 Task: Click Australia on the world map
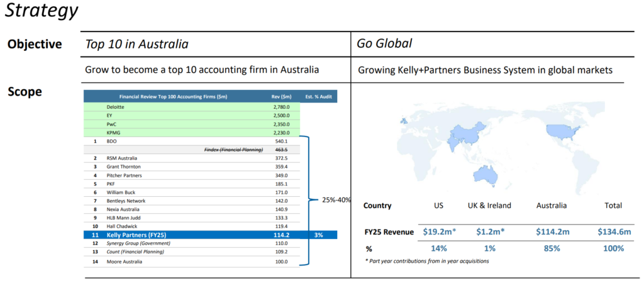point(486,176)
